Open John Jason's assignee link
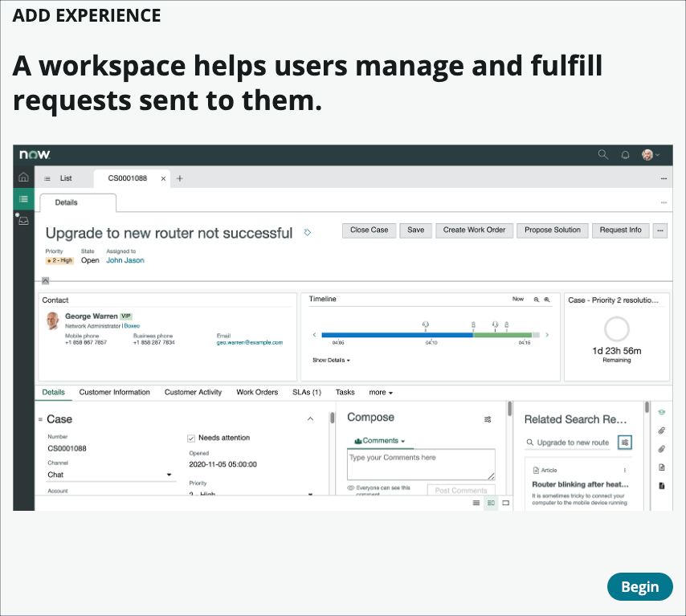Image resolution: width=686 pixels, height=616 pixels. [x=125, y=260]
